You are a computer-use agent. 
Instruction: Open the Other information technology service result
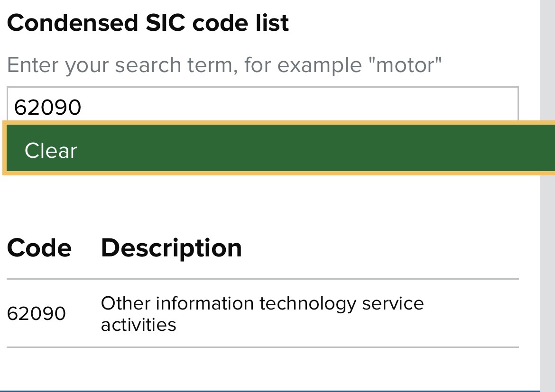point(262,314)
